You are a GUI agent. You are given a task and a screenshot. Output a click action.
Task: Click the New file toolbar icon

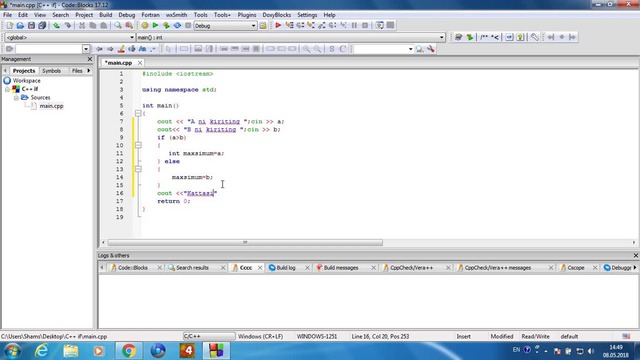coord(9,25)
